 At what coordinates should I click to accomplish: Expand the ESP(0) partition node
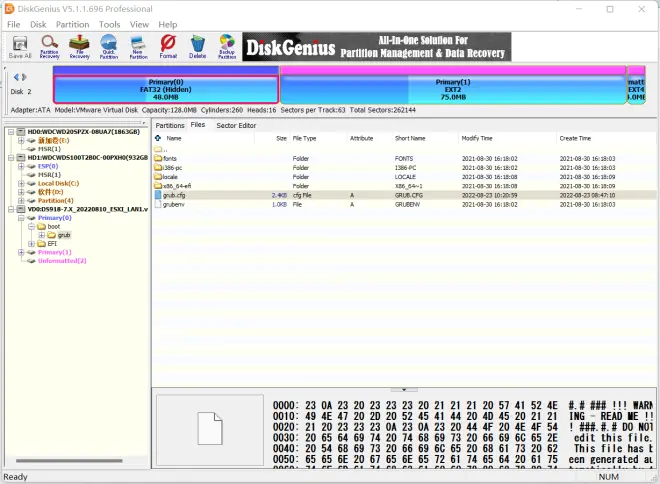coord(21,166)
